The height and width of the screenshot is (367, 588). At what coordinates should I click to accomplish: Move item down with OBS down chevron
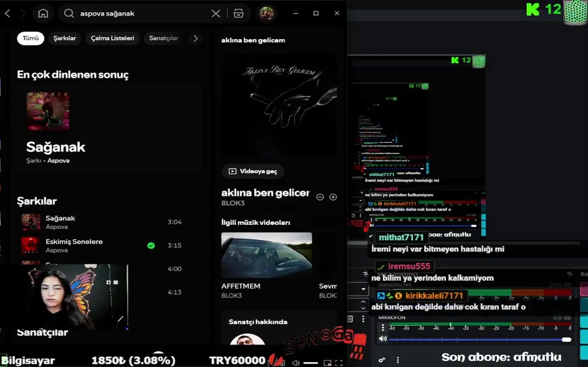pos(363,308)
